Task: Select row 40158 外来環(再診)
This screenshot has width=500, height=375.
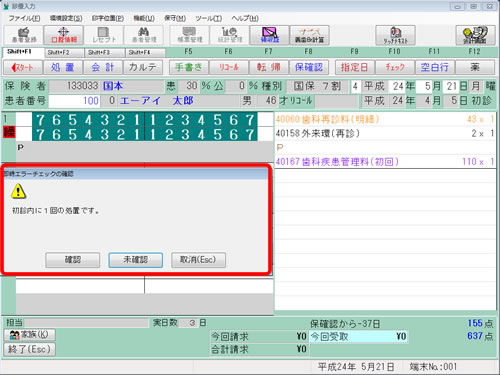Action: pos(385,134)
